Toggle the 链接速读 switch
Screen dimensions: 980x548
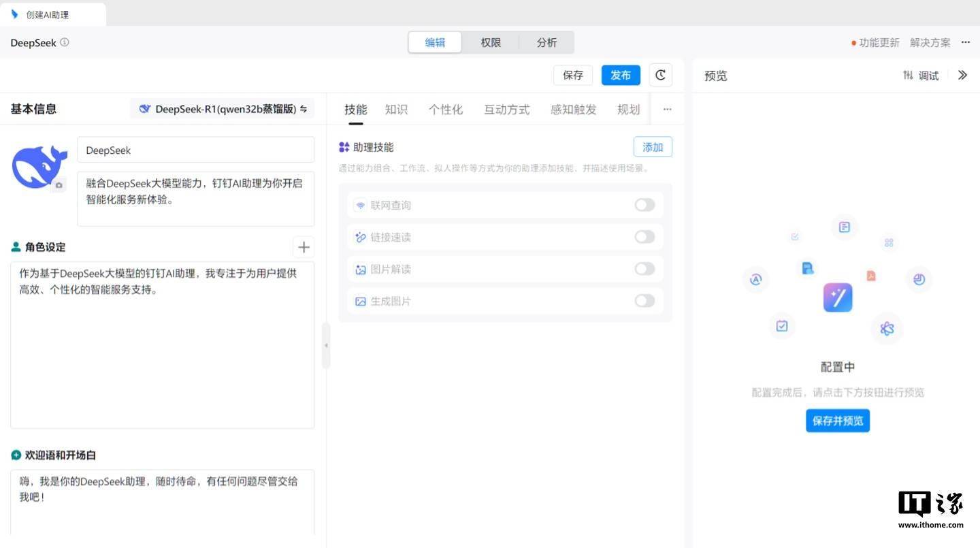pos(644,237)
